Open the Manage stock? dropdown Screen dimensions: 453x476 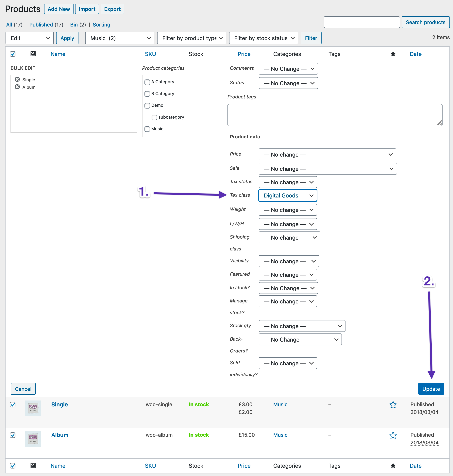tap(288, 301)
